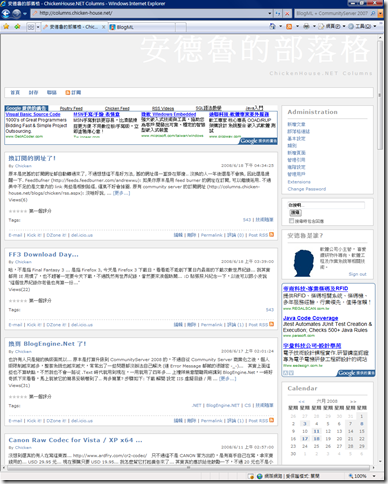Click the IE search box
Screen dimensions: 388x484
(332, 13)
